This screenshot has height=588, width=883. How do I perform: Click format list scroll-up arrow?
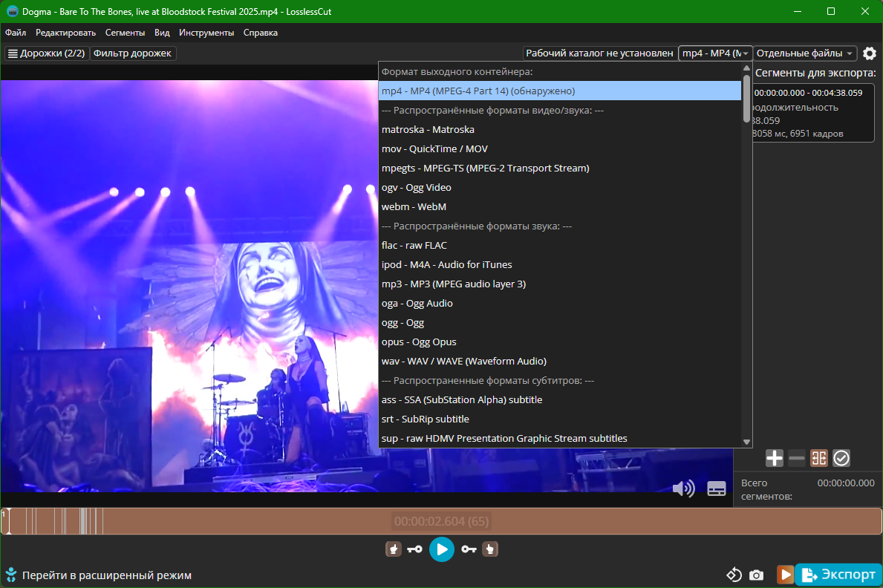coord(746,68)
